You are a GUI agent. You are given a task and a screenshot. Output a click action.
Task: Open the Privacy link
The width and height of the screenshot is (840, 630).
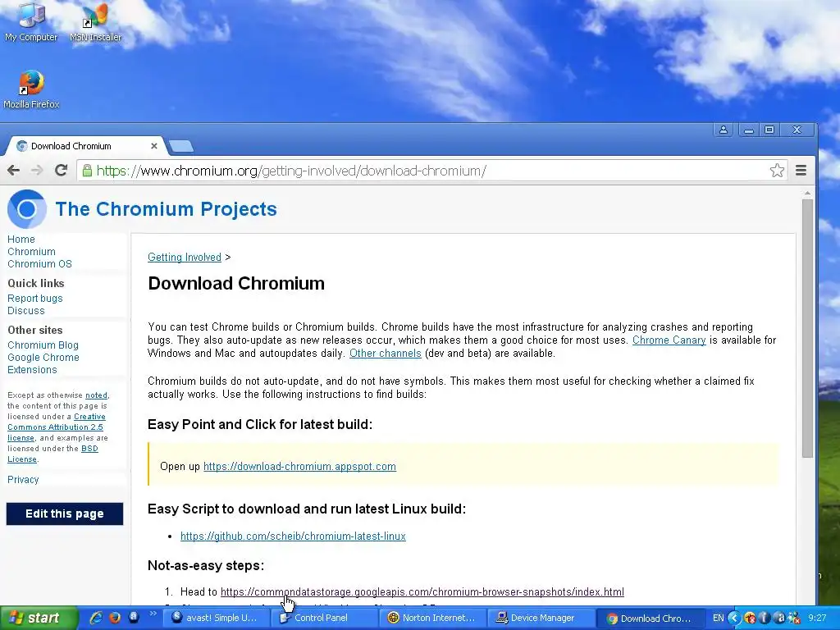(23, 479)
